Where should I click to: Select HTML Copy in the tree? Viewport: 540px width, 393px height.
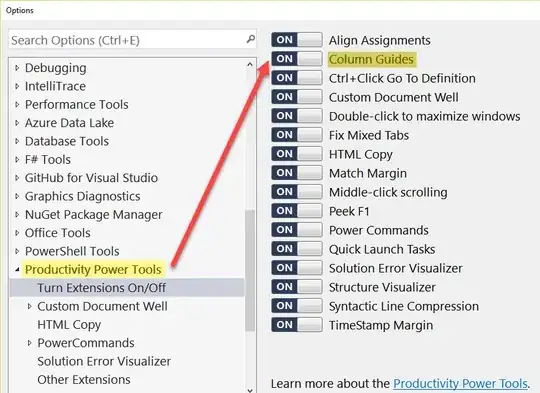click(69, 324)
